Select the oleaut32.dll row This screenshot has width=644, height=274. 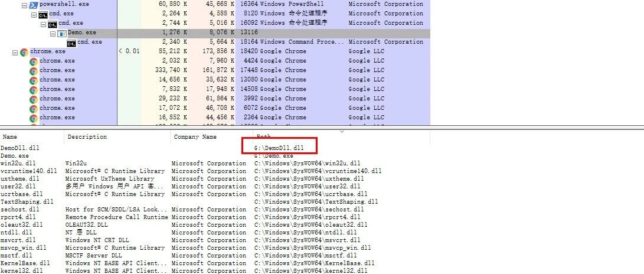coord(215,225)
